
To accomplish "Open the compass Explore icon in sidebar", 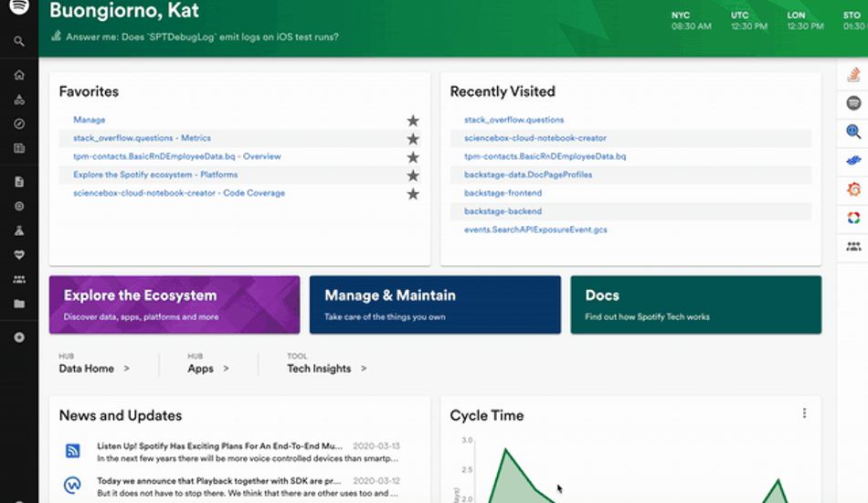I will click(19, 123).
